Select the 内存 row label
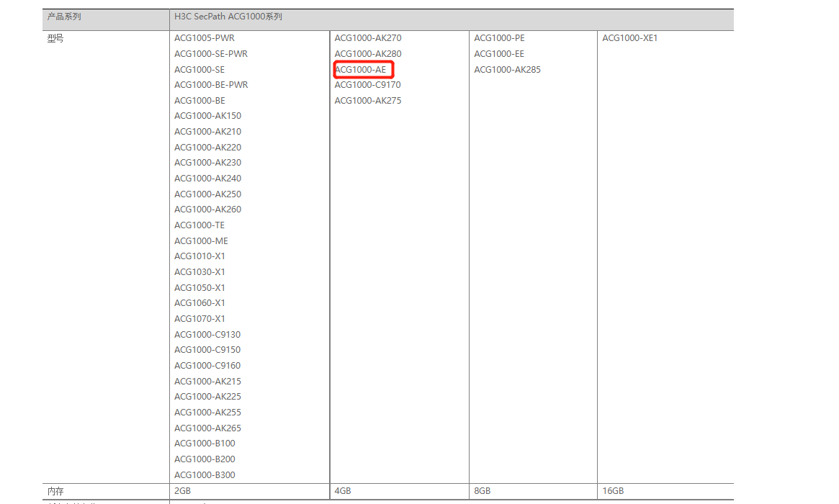The width and height of the screenshot is (839, 504). point(55,491)
